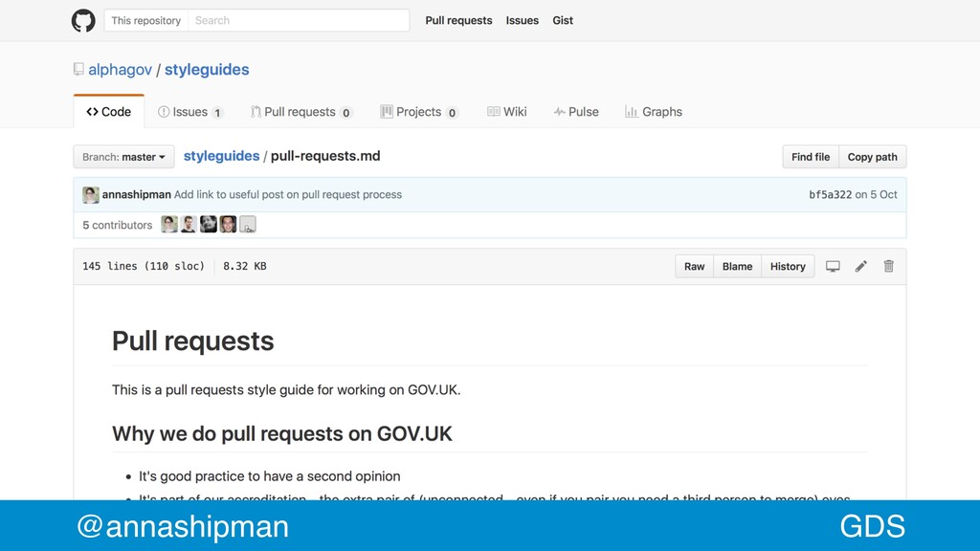The image size is (980, 551).
Task: Click styleguides in the file breadcrumb
Action: click(221, 156)
